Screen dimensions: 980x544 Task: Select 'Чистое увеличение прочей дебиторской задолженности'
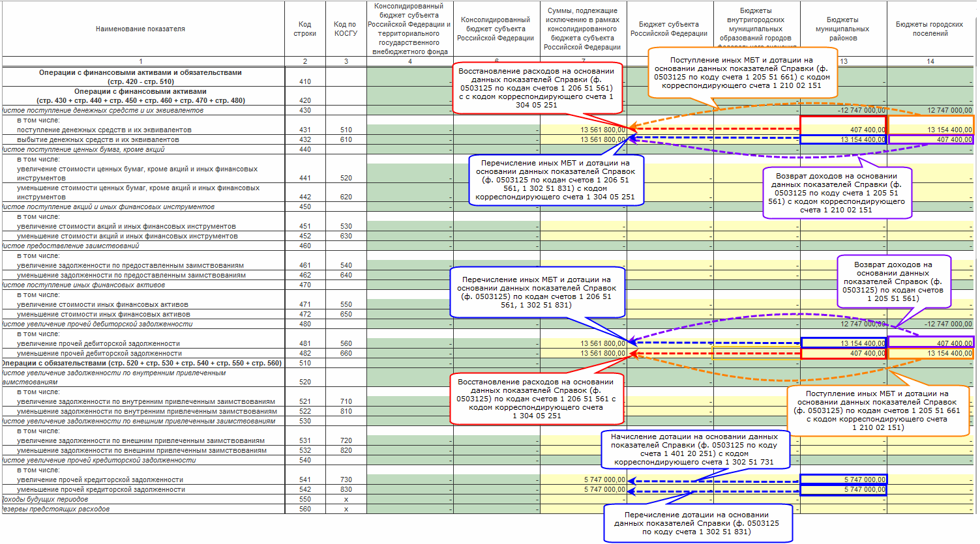(x=97, y=324)
